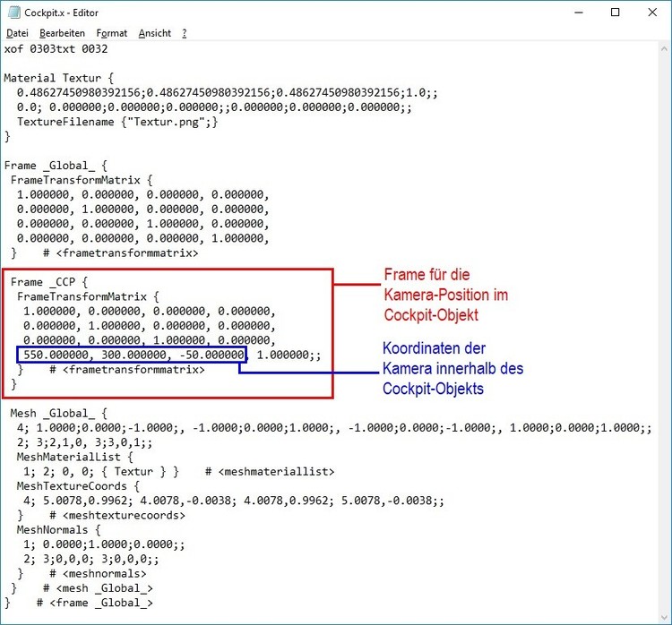Open the Datei menu

point(18,33)
